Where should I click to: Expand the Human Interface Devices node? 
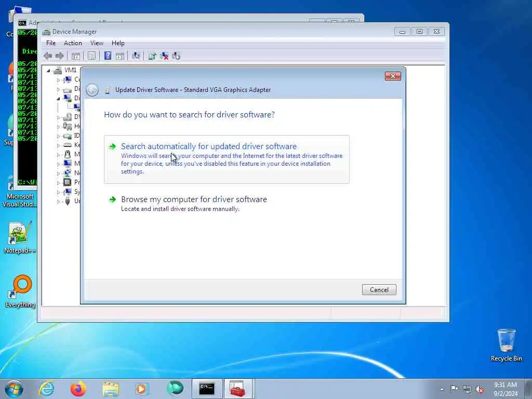pos(58,127)
